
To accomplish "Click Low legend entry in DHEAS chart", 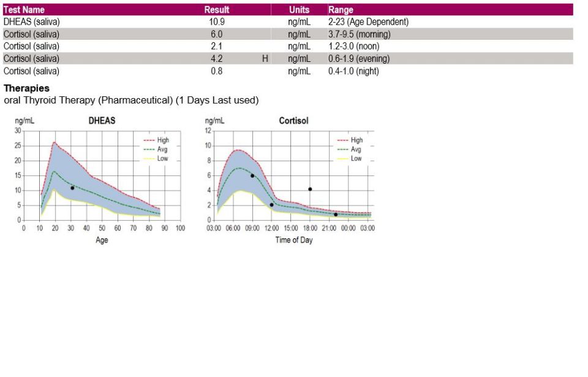I will pyautogui.click(x=156, y=158).
